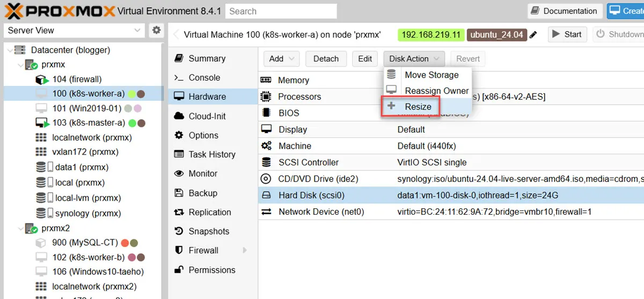This screenshot has height=299, width=644.
Task: Click the Datacenter server icon in tree
Action: click(20, 50)
